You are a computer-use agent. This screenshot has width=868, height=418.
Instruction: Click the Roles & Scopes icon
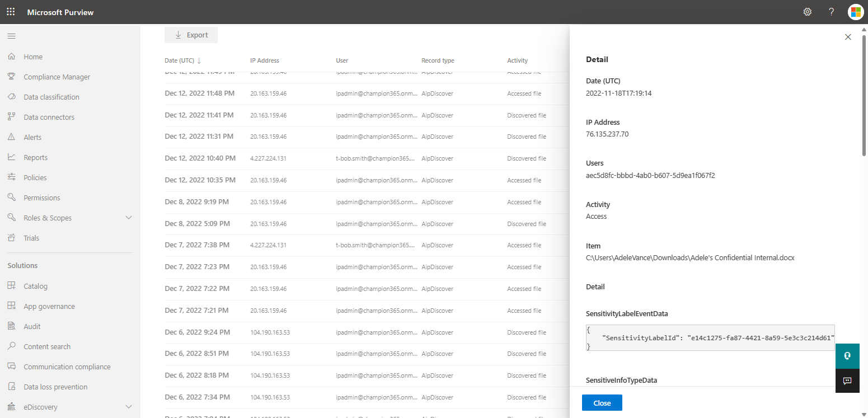pos(11,218)
